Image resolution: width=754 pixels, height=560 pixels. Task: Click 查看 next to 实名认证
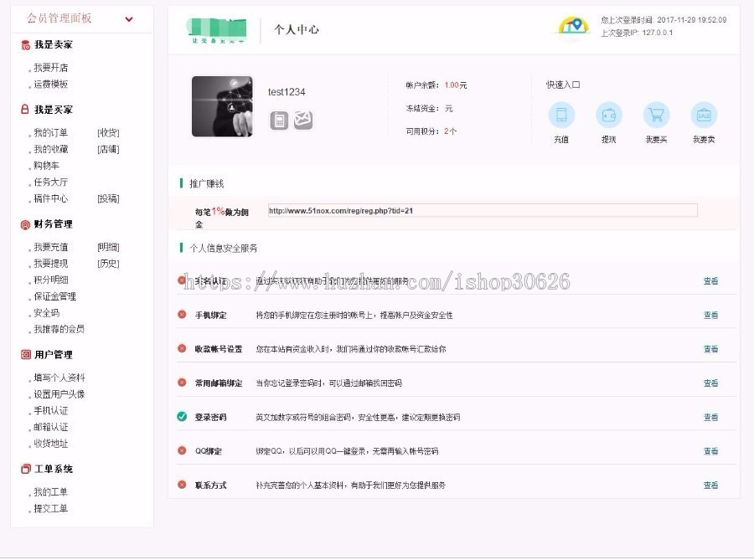[x=710, y=282]
